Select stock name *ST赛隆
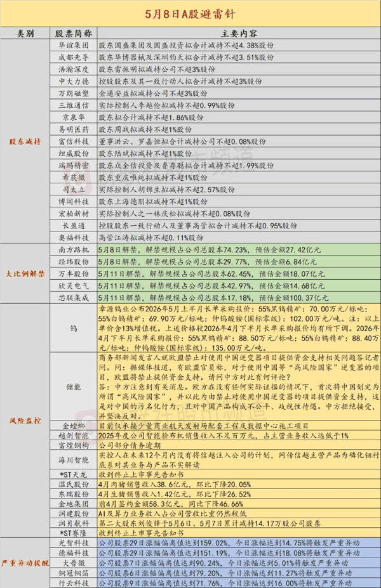 click(74, 533)
